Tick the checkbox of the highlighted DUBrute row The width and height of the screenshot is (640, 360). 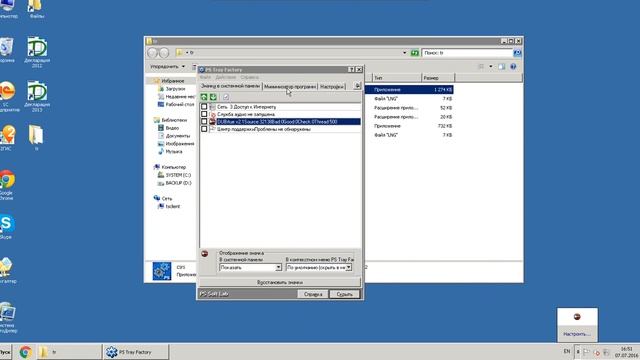[x=204, y=121]
